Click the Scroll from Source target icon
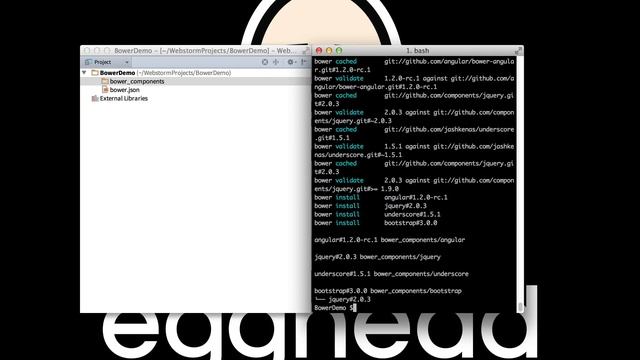640x360 pixels. click(x=265, y=62)
